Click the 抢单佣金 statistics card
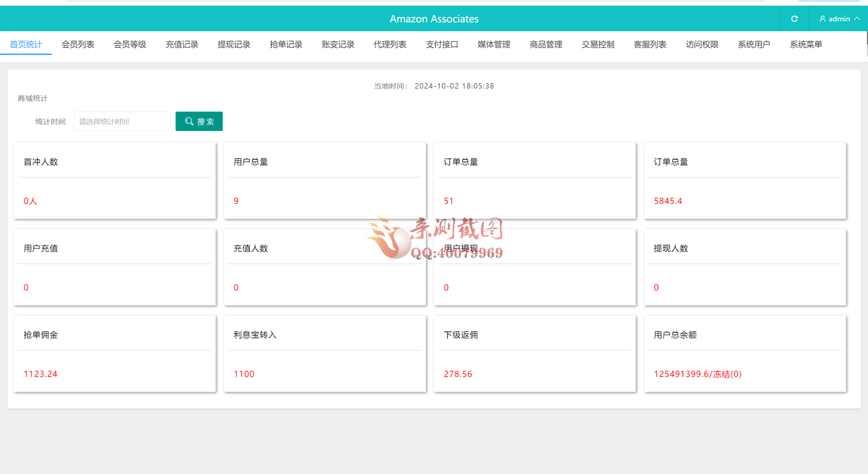Image resolution: width=868 pixels, height=474 pixels. click(x=115, y=354)
